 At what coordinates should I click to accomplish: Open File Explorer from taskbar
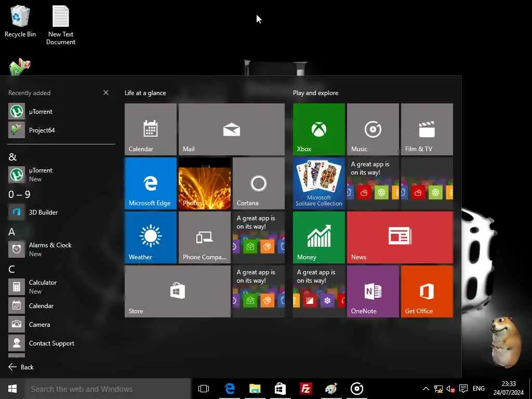(x=255, y=389)
